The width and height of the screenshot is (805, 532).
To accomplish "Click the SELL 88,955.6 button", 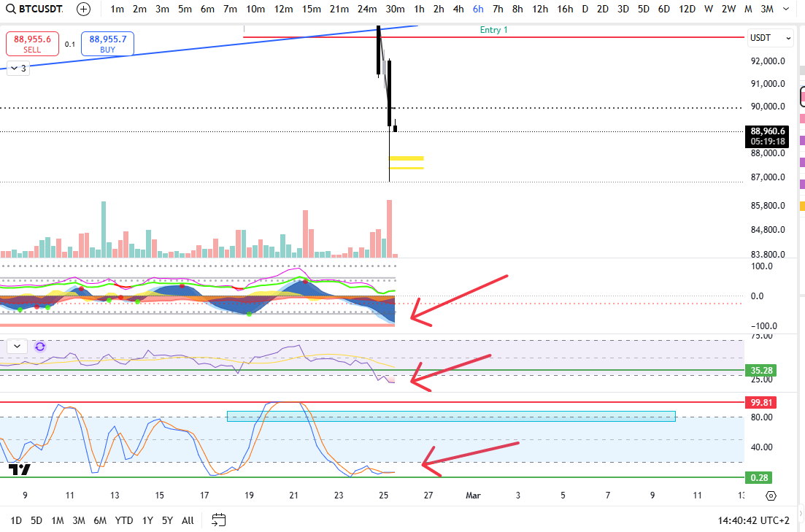I will (32, 44).
